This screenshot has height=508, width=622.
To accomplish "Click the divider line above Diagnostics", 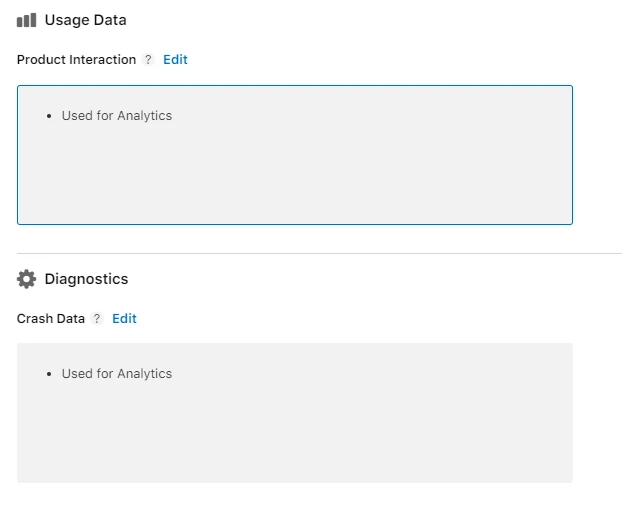I will point(319,253).
